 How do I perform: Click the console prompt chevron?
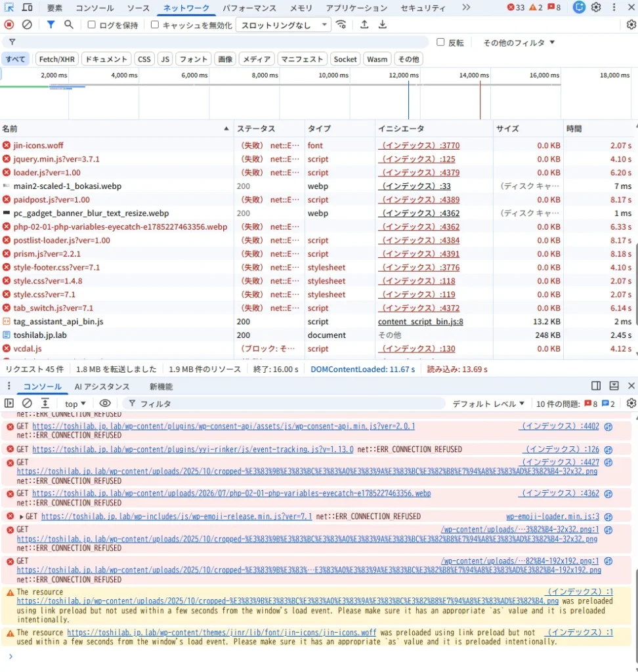point(11,656)
